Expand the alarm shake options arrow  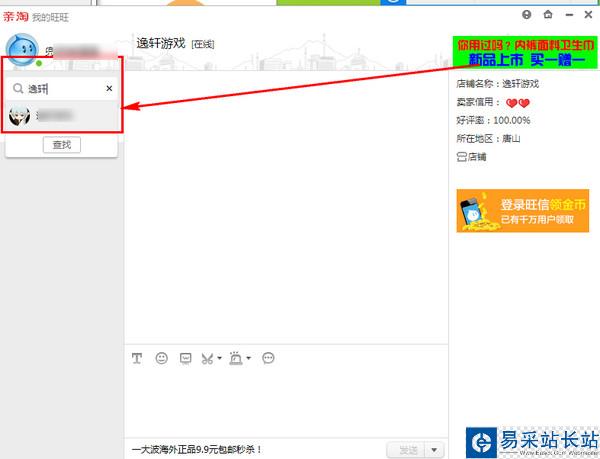(249, 358)
